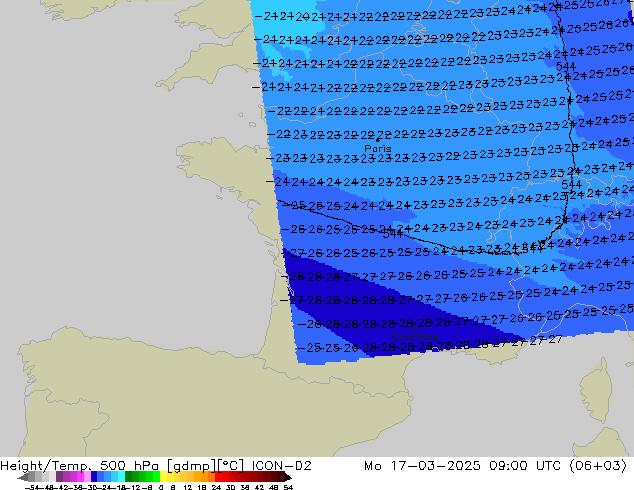
Task: Click the gray left arrow end of the legend
Action: 23,477
